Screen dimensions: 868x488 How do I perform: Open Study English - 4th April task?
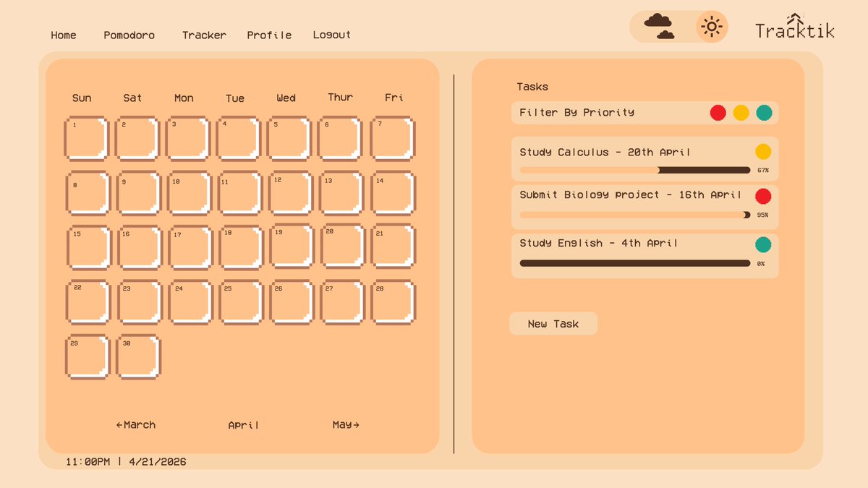coord(645,255)
